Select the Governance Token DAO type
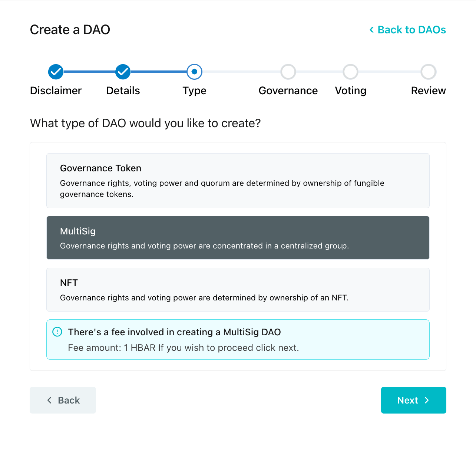This screenshot has height=451, width=476. [x=238, y=181]
